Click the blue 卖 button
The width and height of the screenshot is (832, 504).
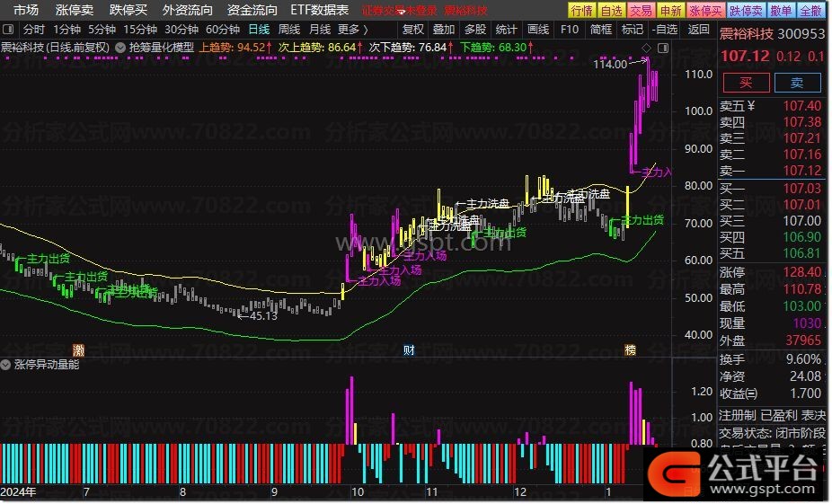(798, 83)
